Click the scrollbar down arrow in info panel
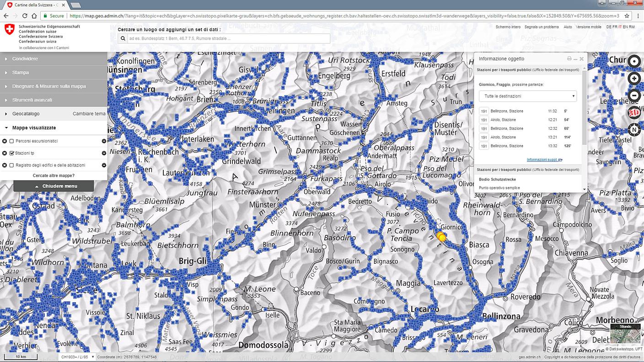The width and height of the screenshot is (644, 362). click(x=585, y=189)
